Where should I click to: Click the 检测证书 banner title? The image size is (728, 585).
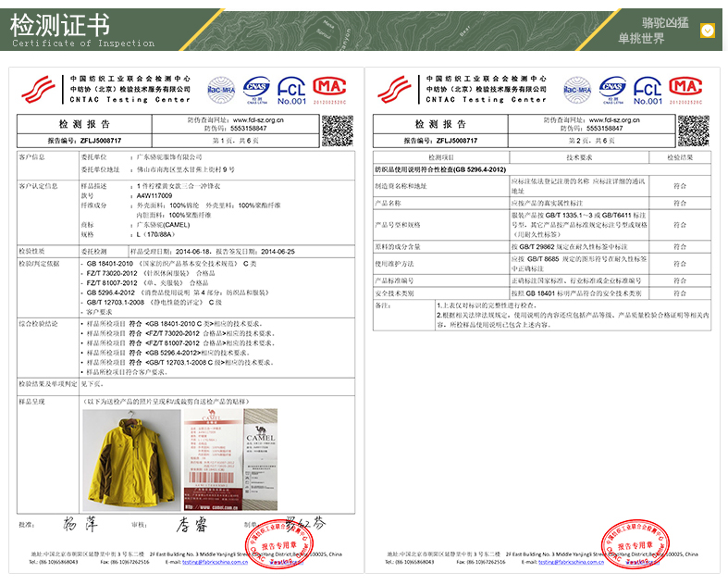click(x=60, y=25)
